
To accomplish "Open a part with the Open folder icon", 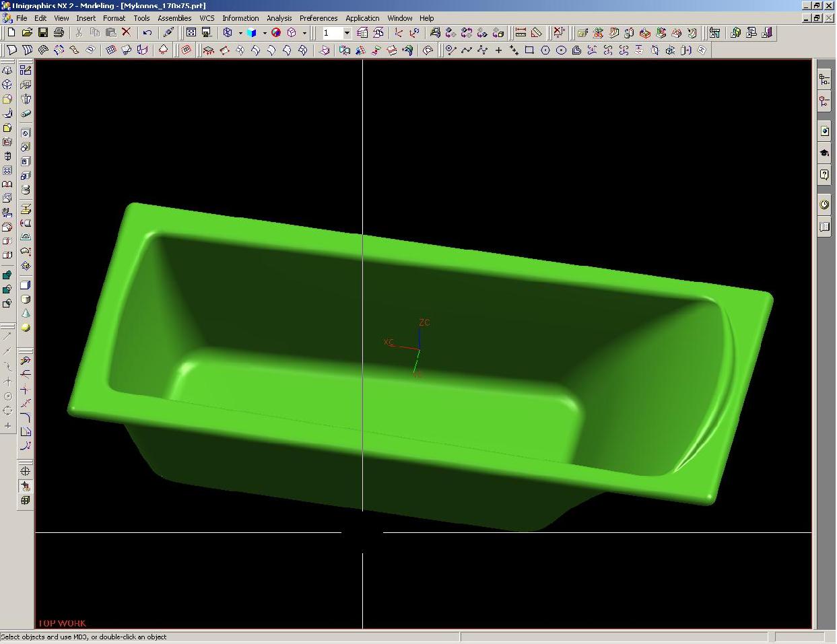I will click(27, 32).
